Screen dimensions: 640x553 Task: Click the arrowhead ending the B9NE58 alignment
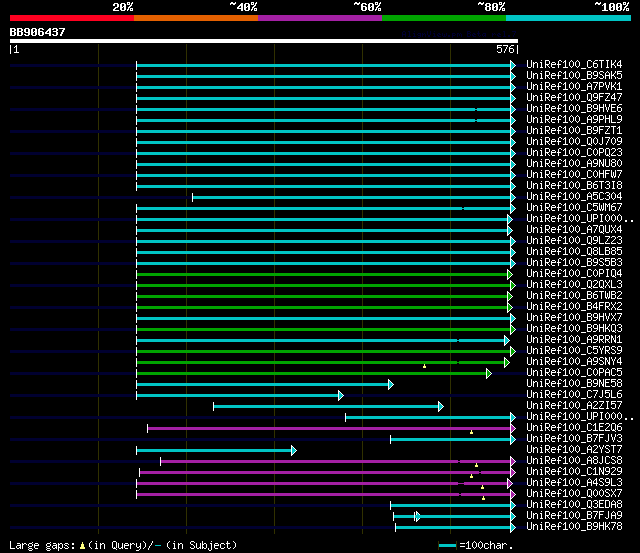point(391,384)
